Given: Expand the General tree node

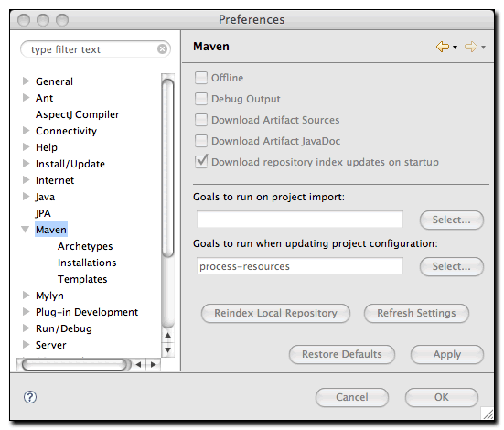Looking at the screenshot, I should point(26,81).
